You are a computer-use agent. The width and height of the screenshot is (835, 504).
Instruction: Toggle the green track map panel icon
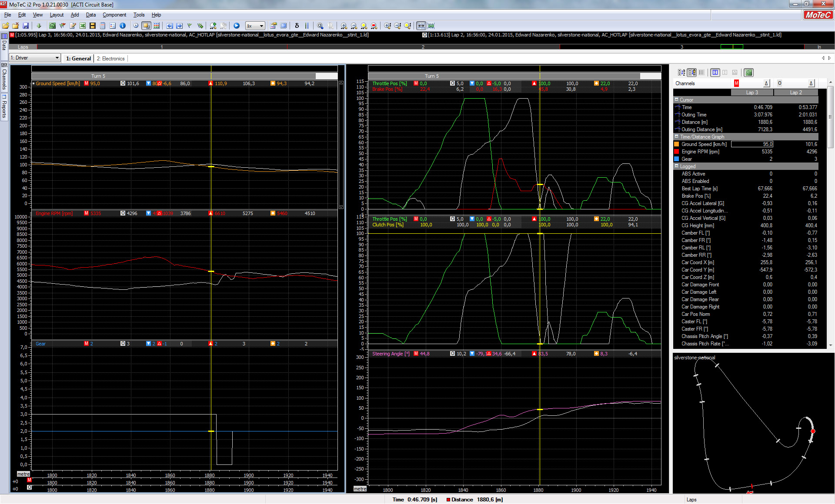click(748, 73)
